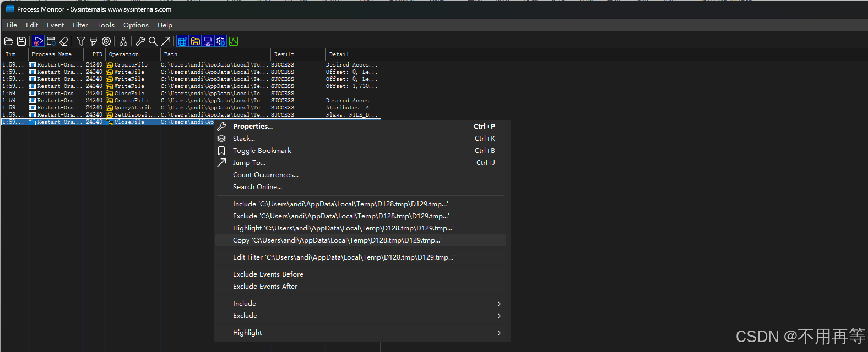Open the Filter dialog via funnel icon
The width and height of the screenshot is (868, 352).
pyautogui.click(x=81, y=41)
